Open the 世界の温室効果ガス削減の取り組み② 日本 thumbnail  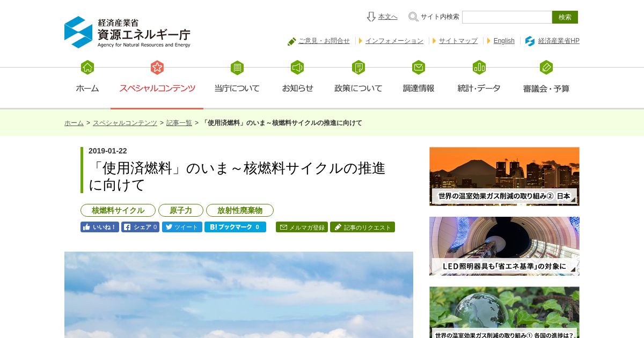tap(504, 177)
